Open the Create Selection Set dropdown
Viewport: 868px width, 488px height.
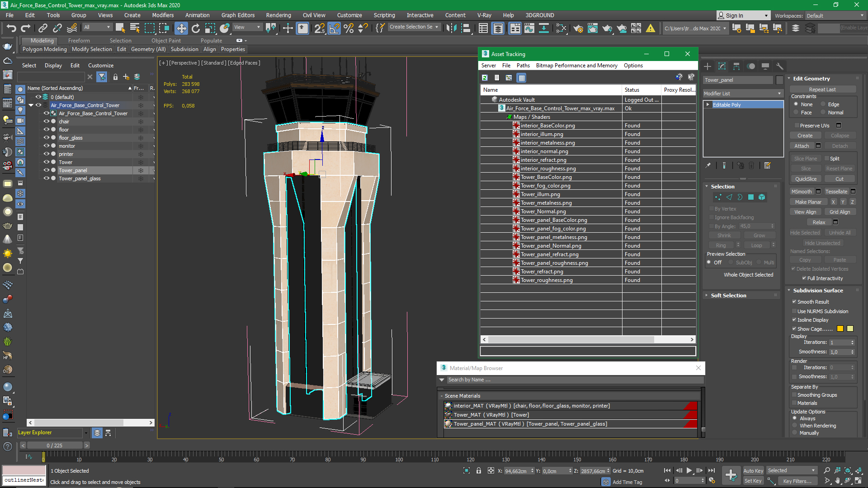tap(414, 27)
